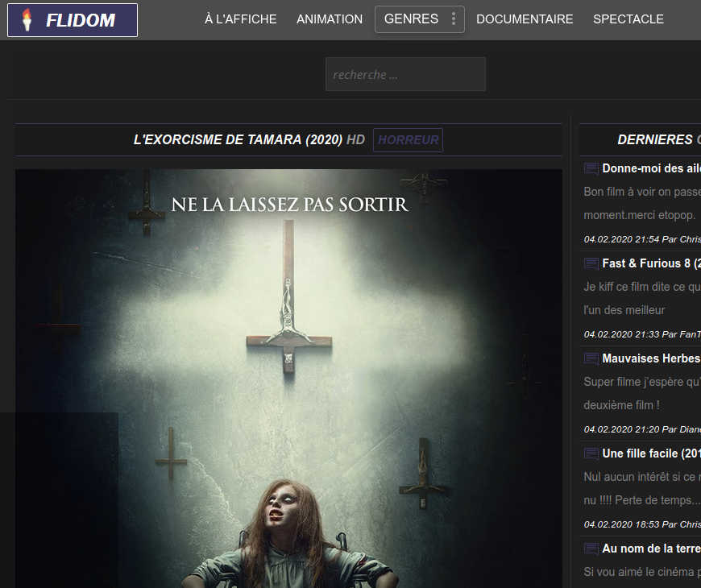
Task: Open the DOCUMENTAIRE menu item
Action: tap(525, 19)
